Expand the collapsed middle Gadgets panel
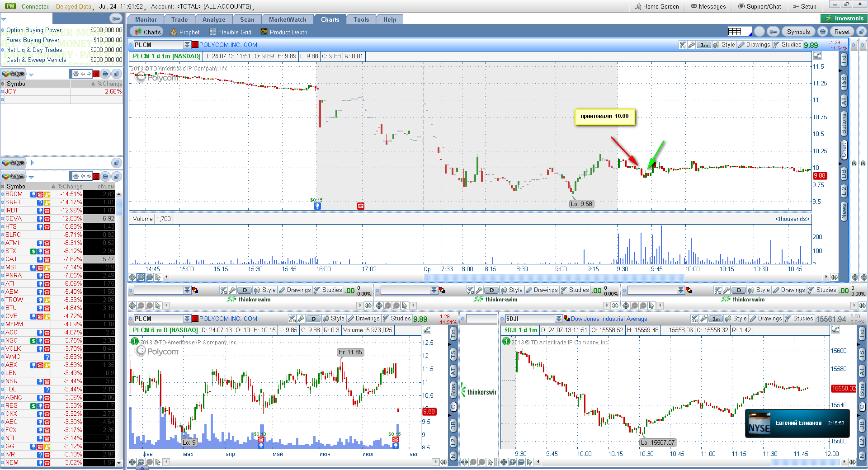The image size is (868, 470). click(32, 163)
